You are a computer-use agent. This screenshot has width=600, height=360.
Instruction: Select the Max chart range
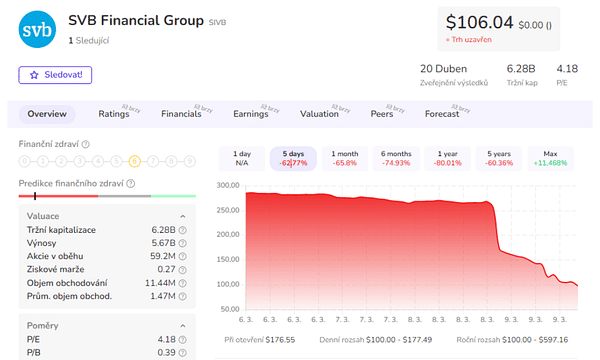550,158
